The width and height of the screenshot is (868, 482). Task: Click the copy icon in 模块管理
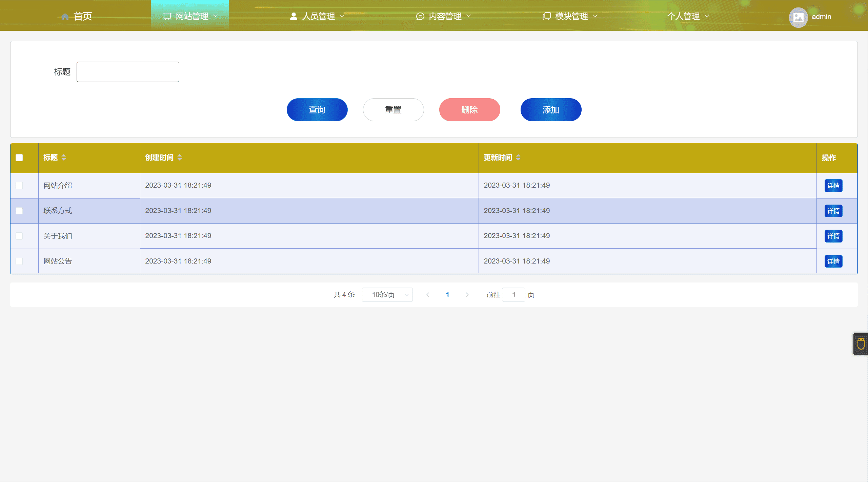tap(546, 16)
